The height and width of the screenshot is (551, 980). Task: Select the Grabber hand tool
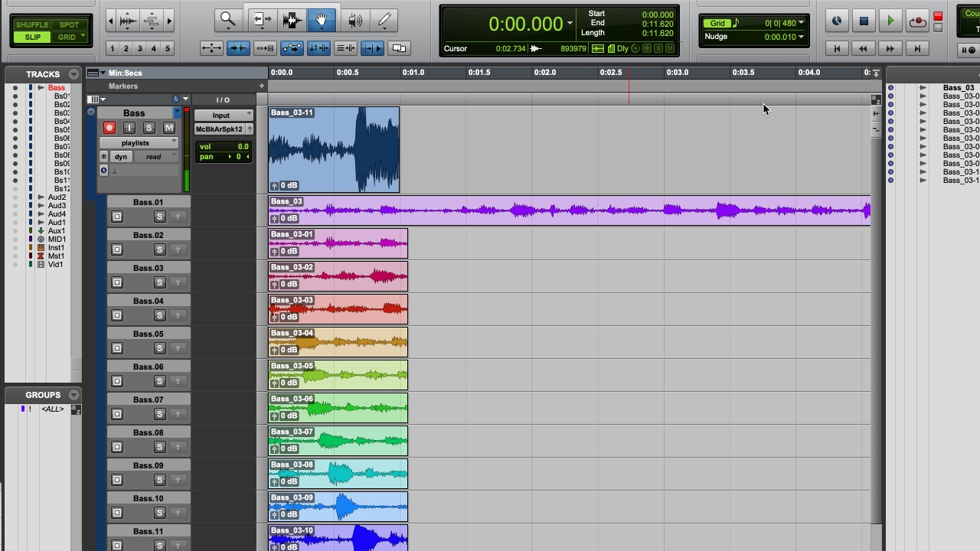point(322,20)
